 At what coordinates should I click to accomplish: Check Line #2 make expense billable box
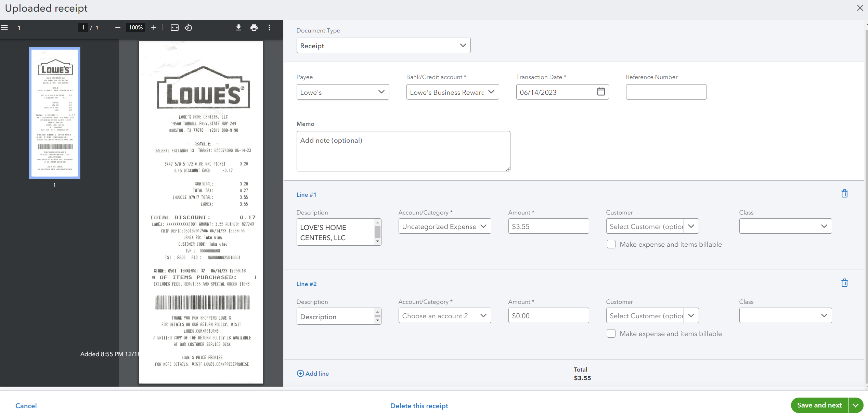click(611, 334)
